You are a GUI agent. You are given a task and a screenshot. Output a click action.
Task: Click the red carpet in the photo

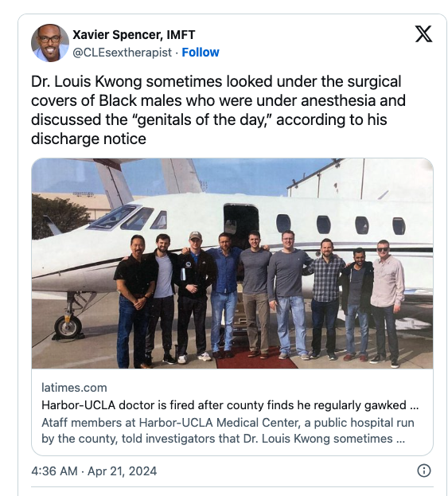point(255,359)
